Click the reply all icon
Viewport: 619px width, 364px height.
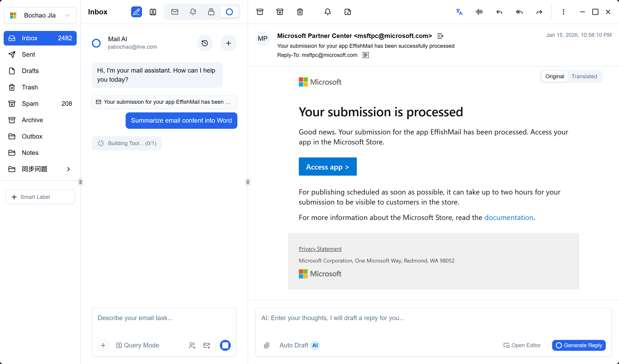[x=519, y=12]
